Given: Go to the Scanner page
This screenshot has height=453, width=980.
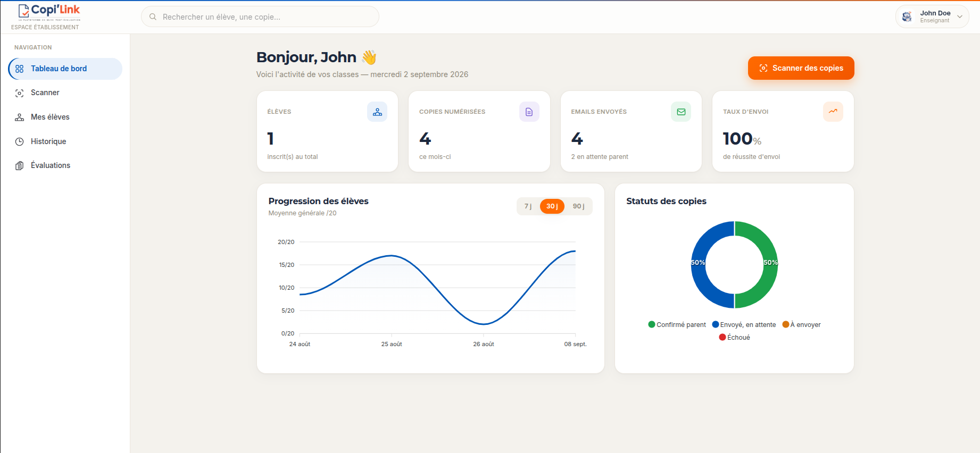Looking at the screenshot, I should coord(65,93).
